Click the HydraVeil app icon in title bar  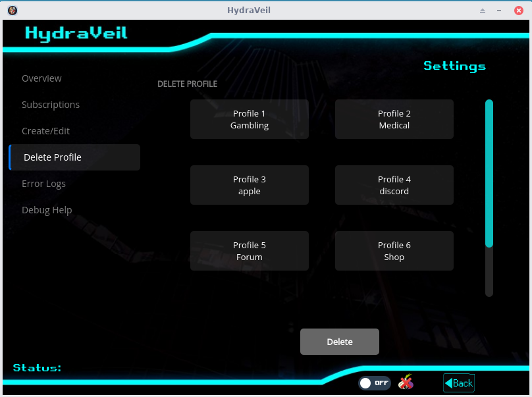[x=12, y=11]
